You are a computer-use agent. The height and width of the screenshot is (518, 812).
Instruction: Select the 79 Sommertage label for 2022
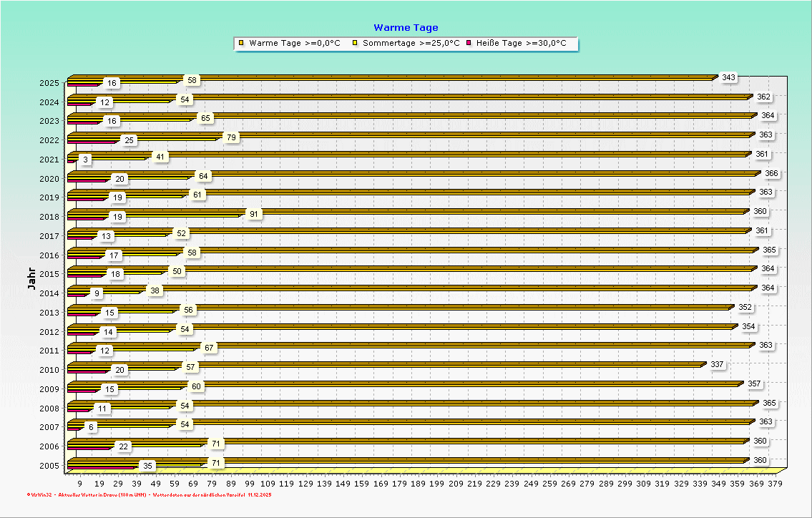(x=231, y=137)
